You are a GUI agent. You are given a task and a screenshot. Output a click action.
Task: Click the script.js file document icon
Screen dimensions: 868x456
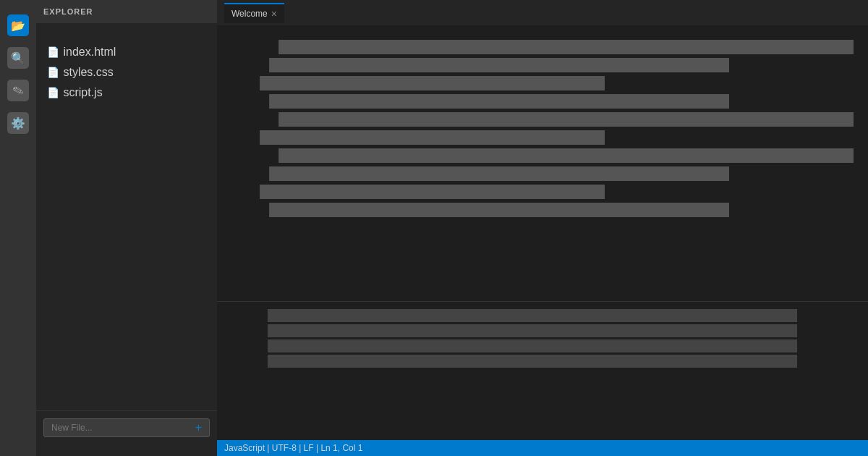54,93
